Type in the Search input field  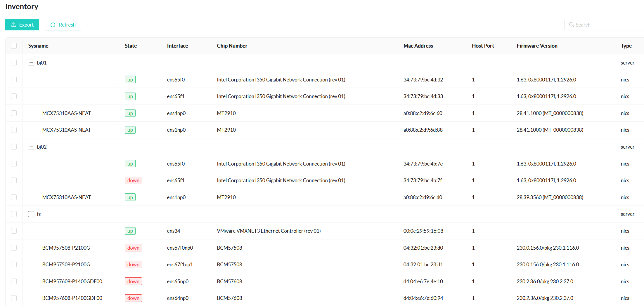[x=608, y=25]
